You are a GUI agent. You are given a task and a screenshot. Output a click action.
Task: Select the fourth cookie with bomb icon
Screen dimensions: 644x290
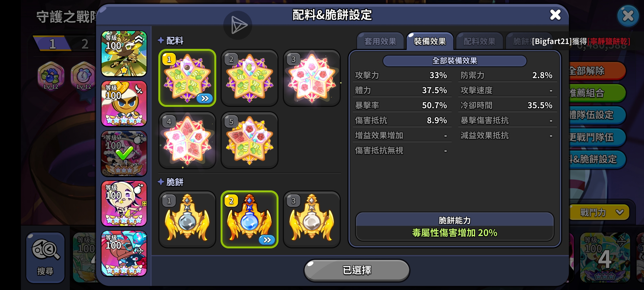coord(124,204)
